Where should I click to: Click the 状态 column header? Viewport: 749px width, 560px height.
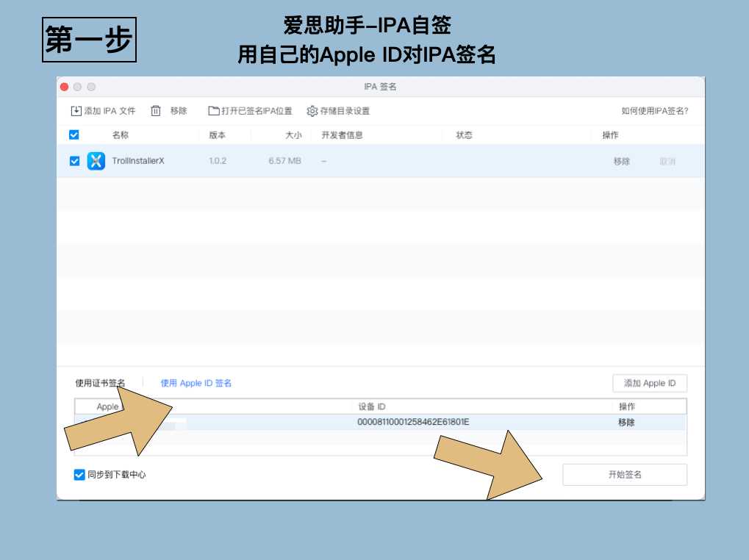[x=464, y=135]
